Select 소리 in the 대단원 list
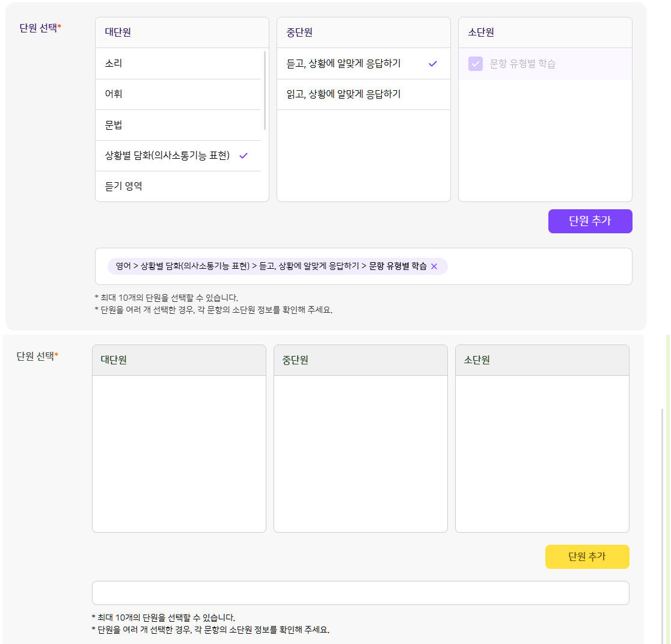 tap(178, 64)
